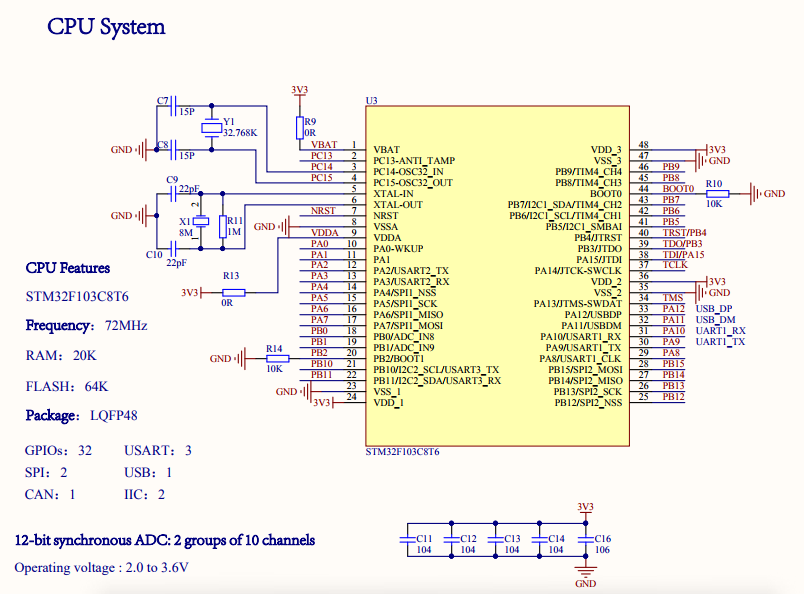Click the GND symbol below capacitor C16

586,576
